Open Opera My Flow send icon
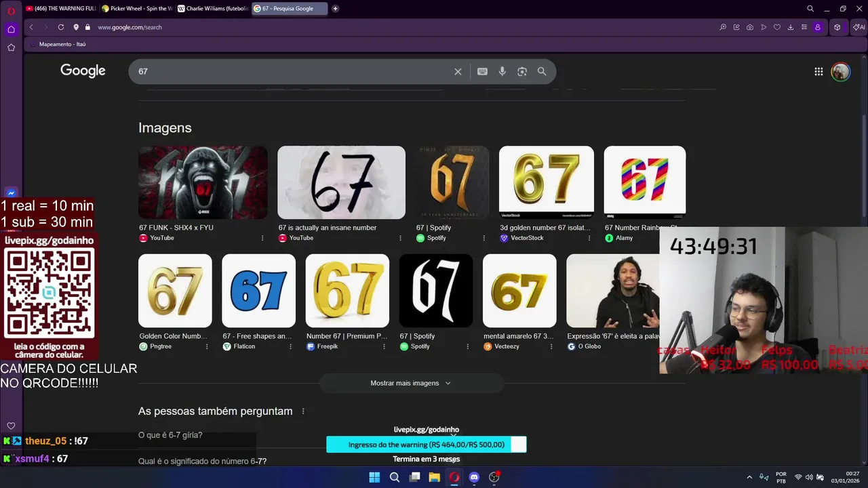 [x=764, y=27]
